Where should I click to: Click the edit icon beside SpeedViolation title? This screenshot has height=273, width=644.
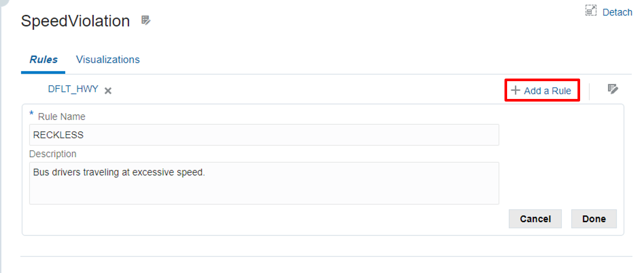pos(146,20)
